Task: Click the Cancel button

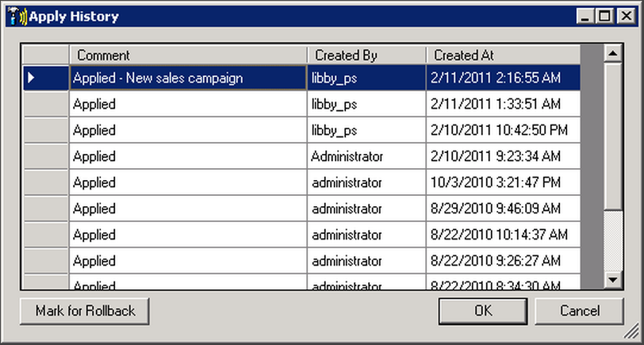Action: 579,311
